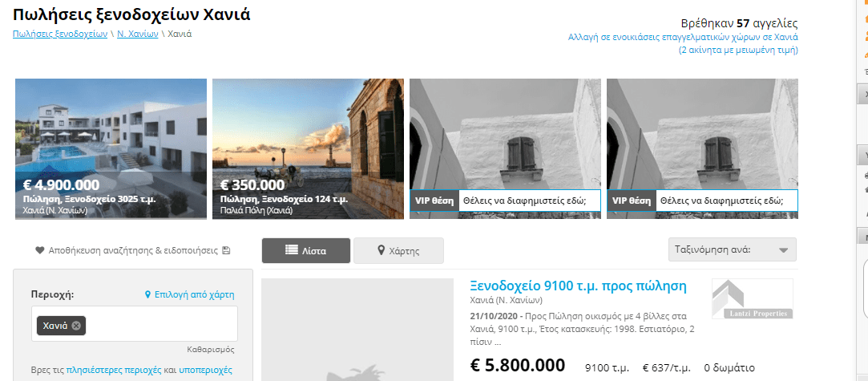Screen dimensions: 868x381
Task: Show the 2 reduced-price properties link
Action: click(738, 50)
